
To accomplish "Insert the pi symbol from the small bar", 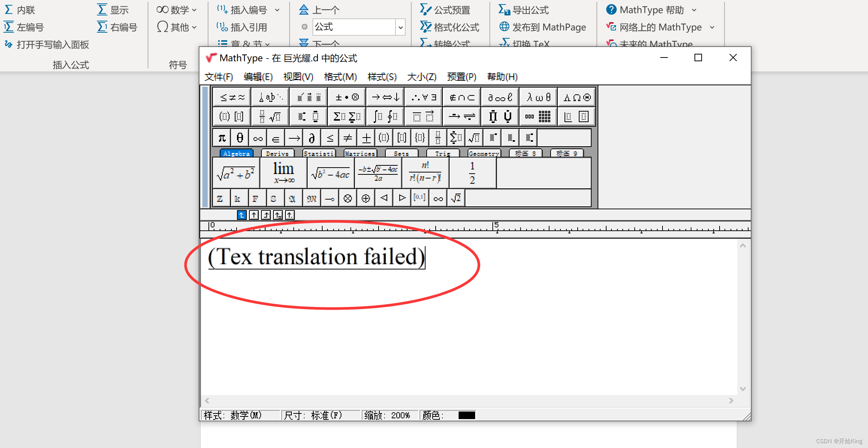I will pyautogui.click(x=221, y=138).
